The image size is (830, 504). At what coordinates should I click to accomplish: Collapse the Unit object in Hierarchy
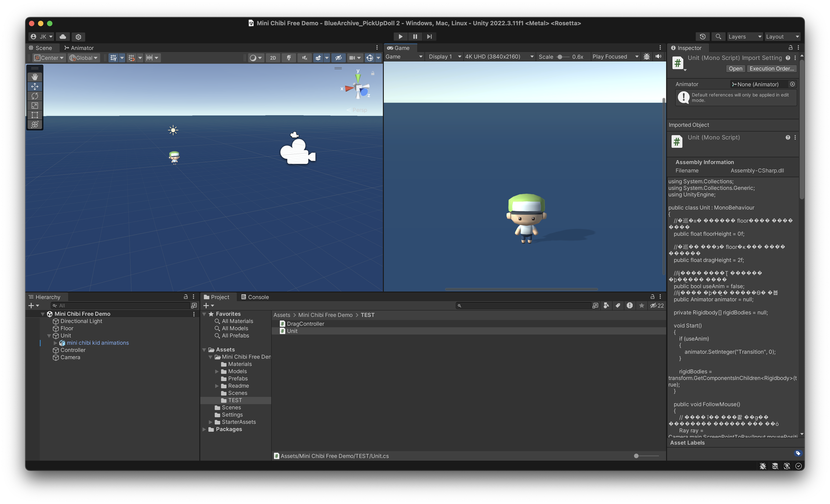(x=49, y=336)
